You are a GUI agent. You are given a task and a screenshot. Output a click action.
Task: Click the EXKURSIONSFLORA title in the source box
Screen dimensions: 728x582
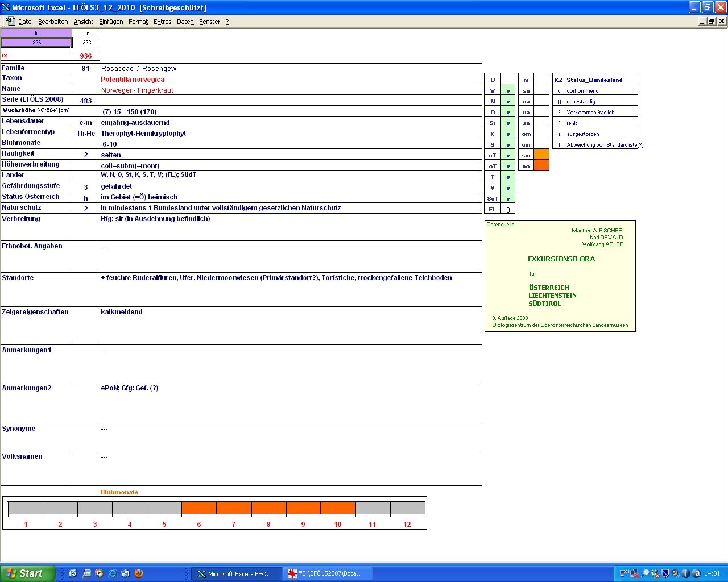(561, 259)
